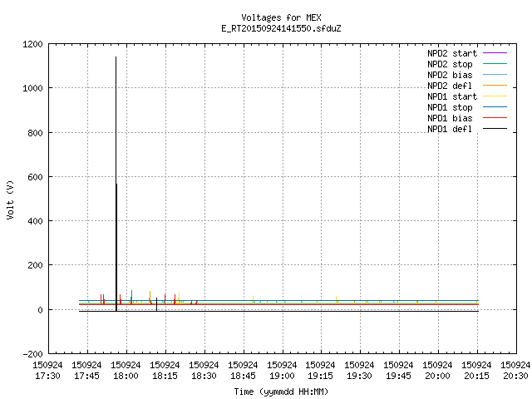Click the 200 y-axis tick value
Image resolution: width=532 pixels, height=399 pixels.
(x=35, y=266)
